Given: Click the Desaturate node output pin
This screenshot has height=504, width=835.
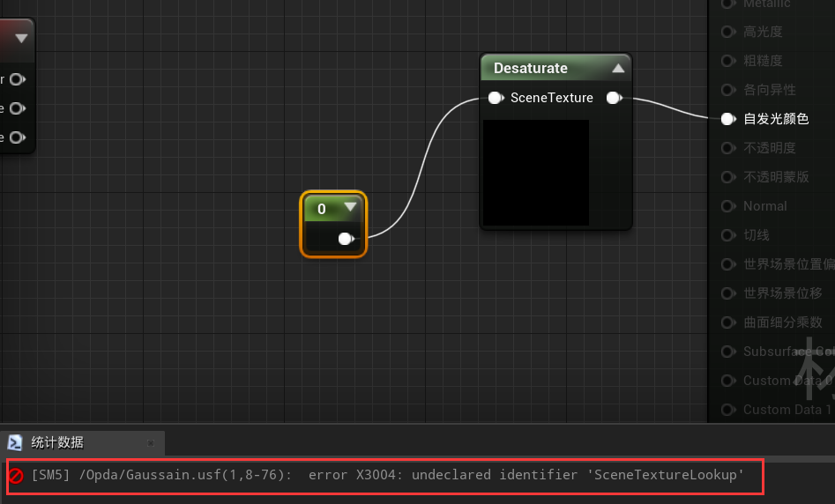Looking at the screenshot, I should point(614,98).
